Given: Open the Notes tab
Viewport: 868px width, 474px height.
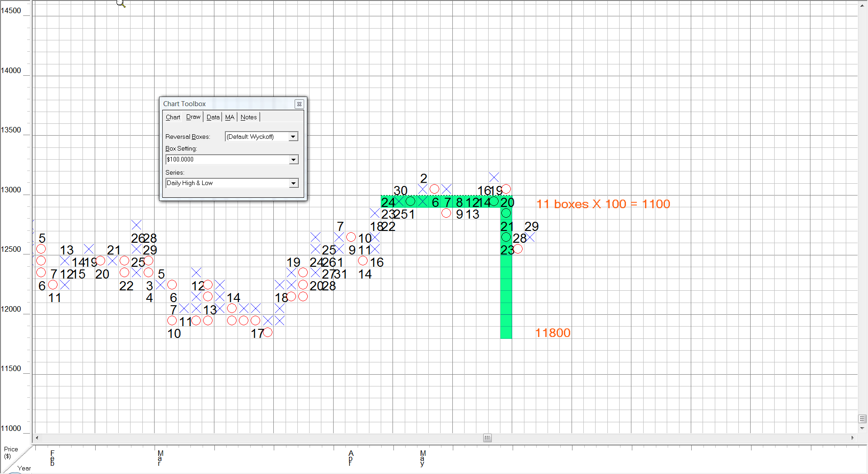Looking at the screenshot, I should tap(248, 117).
